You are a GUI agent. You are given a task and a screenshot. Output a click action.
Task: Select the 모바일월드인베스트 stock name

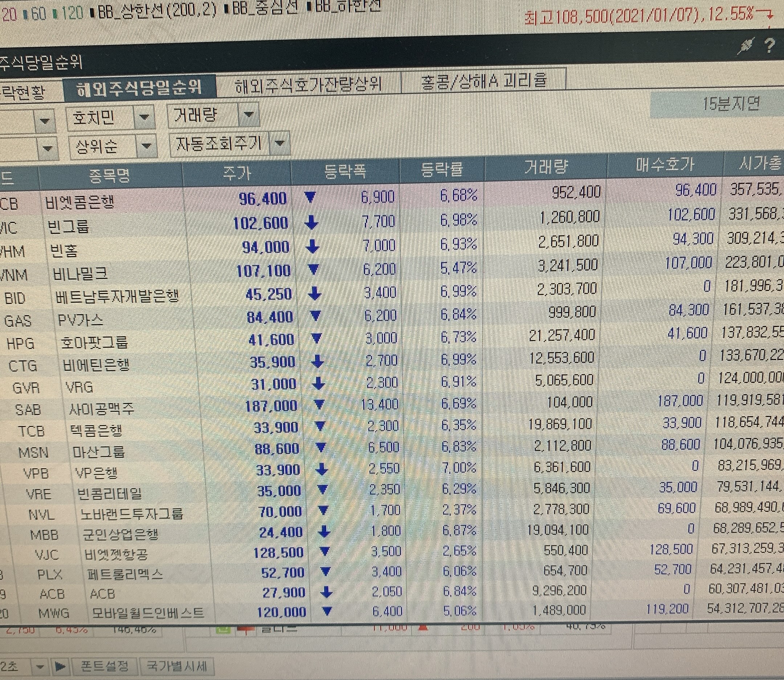tap(148, 613)
